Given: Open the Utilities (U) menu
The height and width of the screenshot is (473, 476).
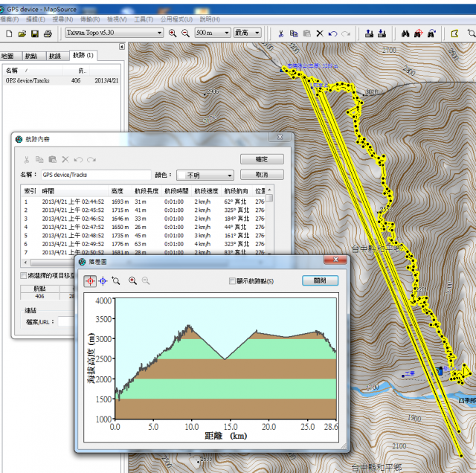Looking at the screenshot, I should [176, 19].
